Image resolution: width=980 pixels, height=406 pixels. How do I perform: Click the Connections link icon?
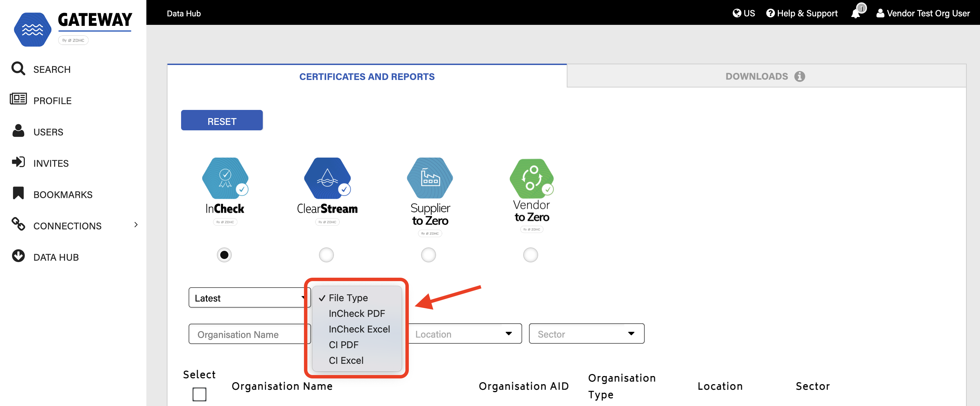click(18, 224)
